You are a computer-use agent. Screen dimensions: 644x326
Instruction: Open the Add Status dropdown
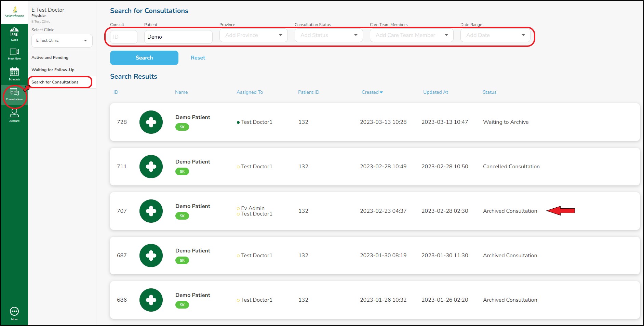point(328,35)
